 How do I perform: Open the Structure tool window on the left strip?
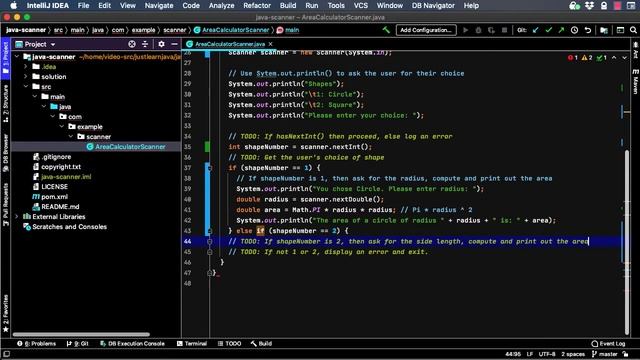tap(5, 103)
